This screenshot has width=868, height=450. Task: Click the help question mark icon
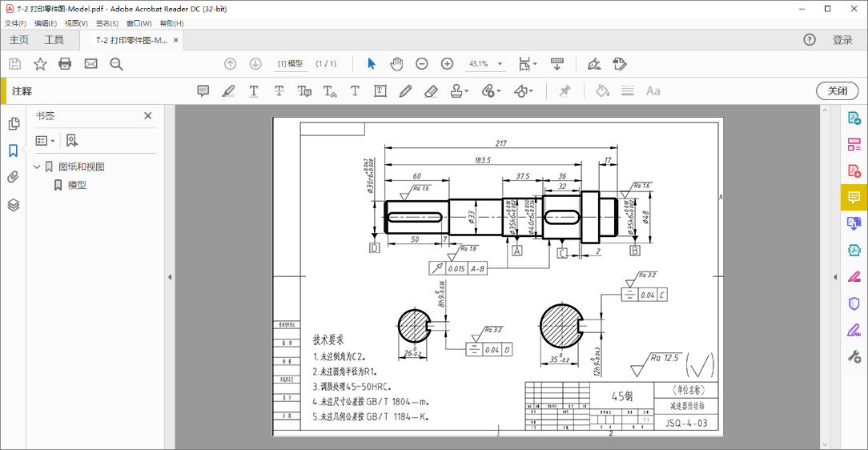point(810,40)
